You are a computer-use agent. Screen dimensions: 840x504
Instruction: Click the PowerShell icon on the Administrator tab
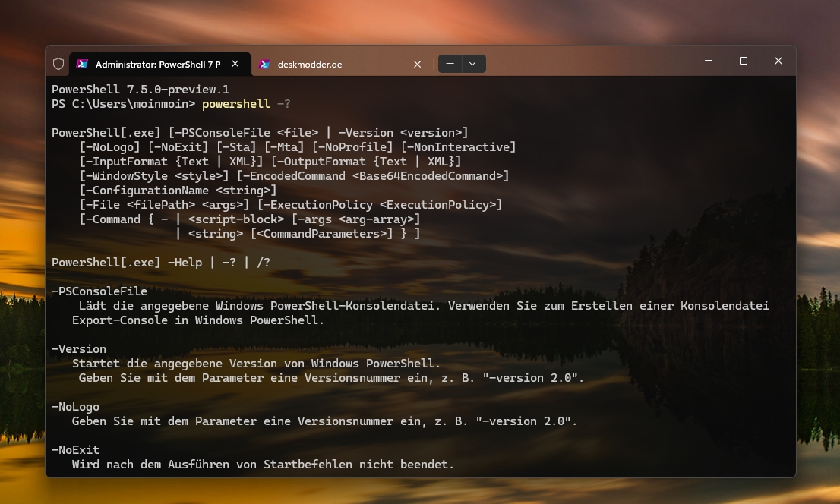point(82,65)
